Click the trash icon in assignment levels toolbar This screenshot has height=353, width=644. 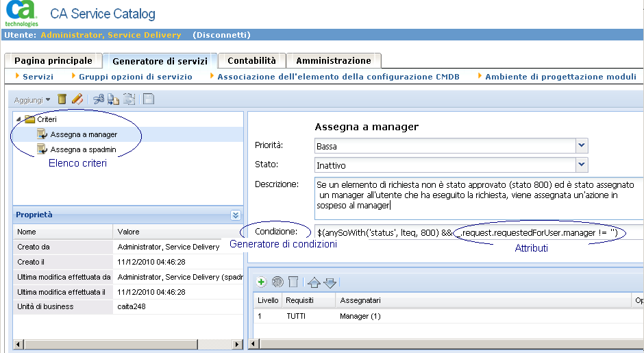coord(293,282)
